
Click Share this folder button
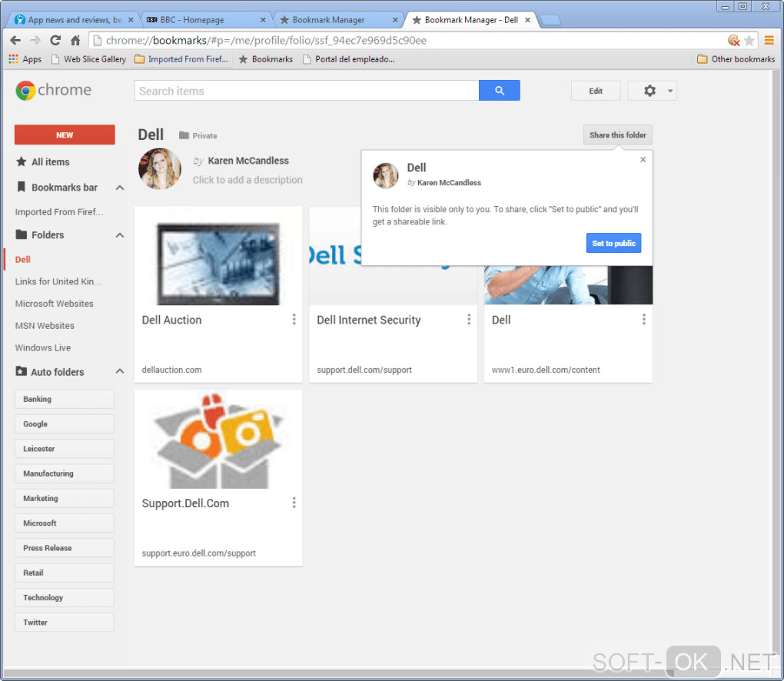click(x=617, y=135)
